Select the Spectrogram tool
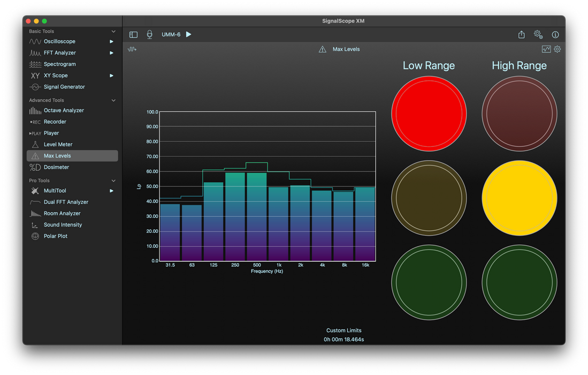588x375 pixels. coord(59,64)
